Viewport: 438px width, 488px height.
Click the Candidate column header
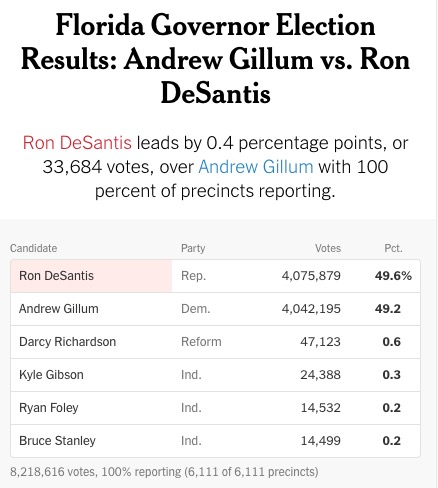pyautogui.click(x=33, y=248)
